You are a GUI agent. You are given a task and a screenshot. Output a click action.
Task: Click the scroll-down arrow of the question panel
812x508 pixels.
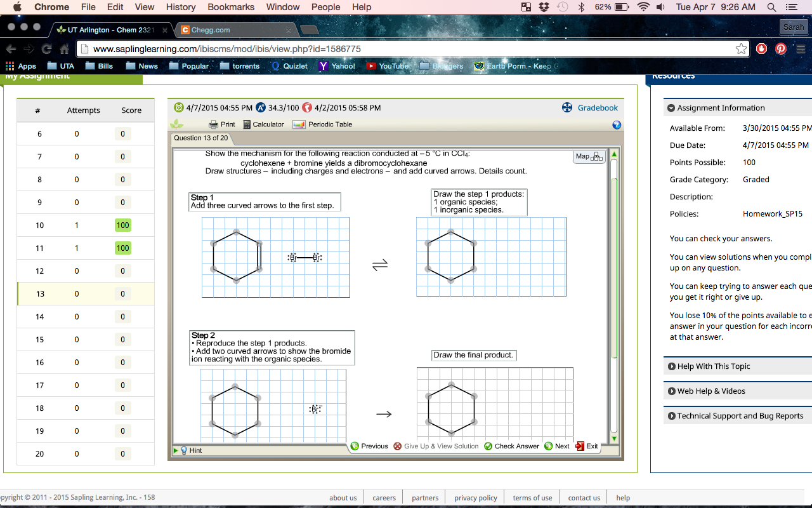click(x=613, y=438)
